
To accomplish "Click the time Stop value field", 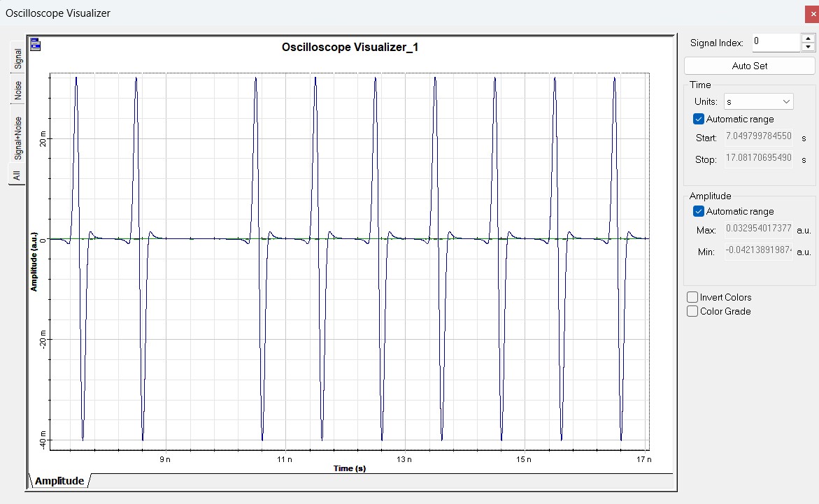I will click(x=758, y=159).
